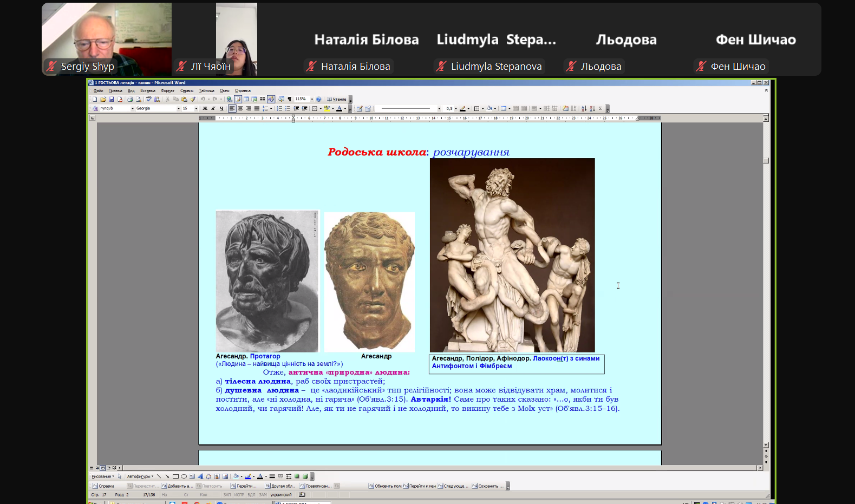Click the F7 Правописание function key button
855x504 pixels.
pyautogui.click(x=316, y=486)
